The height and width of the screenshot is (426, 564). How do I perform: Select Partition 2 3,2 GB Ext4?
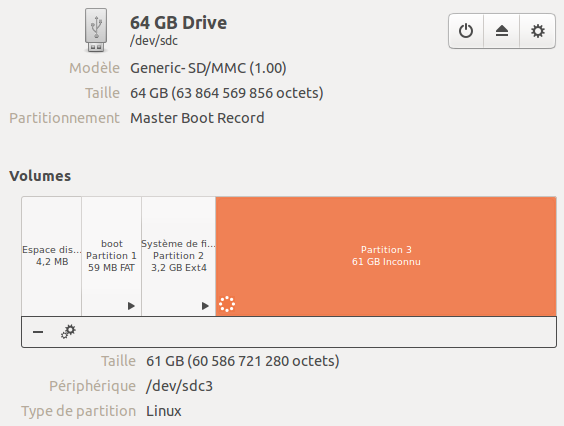click(179, 256)
